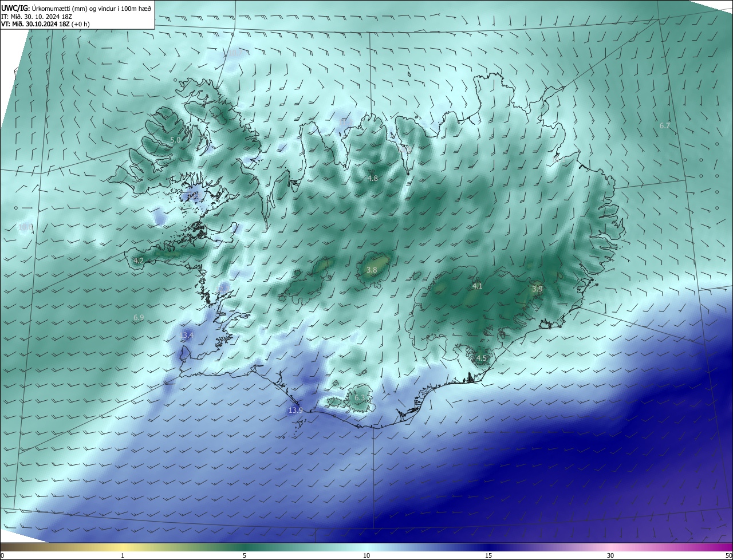Click the 4.1 value on the Vatnajökull glacier
This screenshot has width=733, height=560.
point(477,286)
